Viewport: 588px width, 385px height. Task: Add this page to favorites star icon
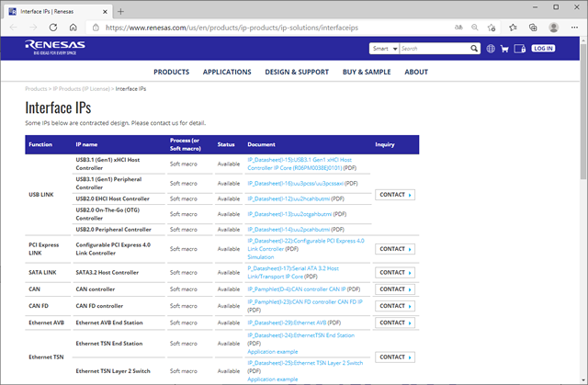492,28
